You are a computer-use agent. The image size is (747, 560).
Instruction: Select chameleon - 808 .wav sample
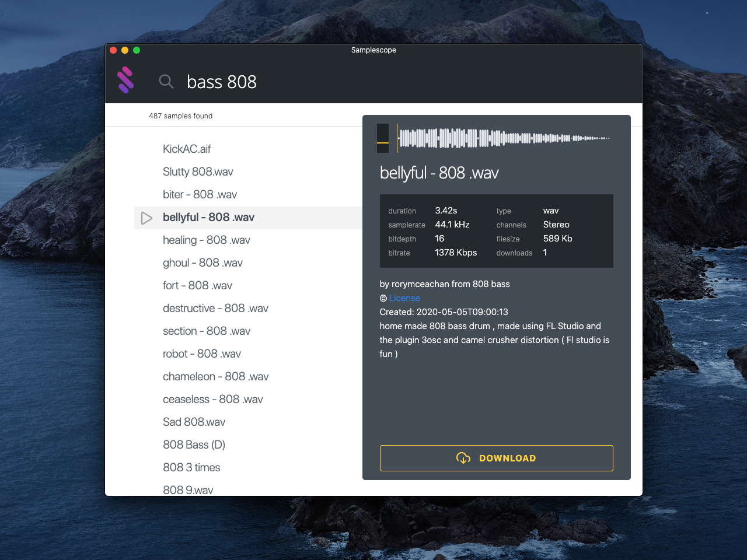click(x=215, y=376)
